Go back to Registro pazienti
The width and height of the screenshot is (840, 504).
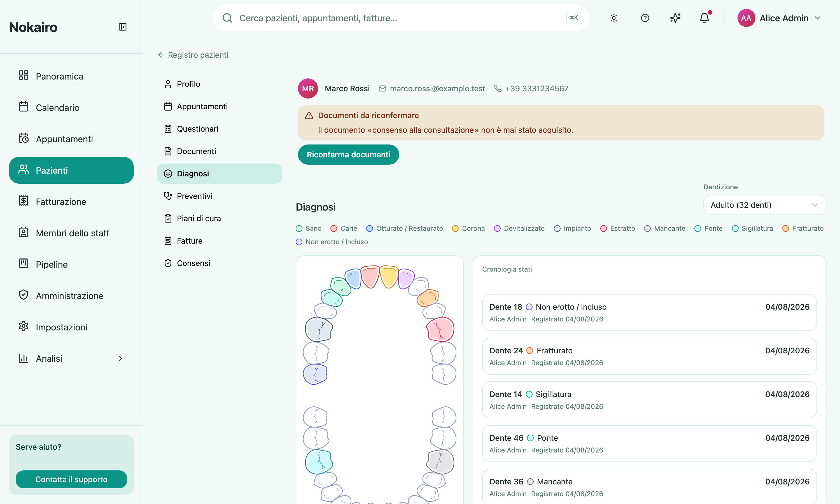(193, 55)
